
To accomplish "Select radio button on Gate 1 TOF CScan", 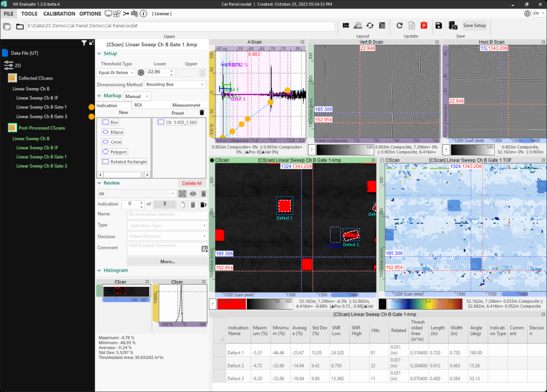I will (381, 160).
